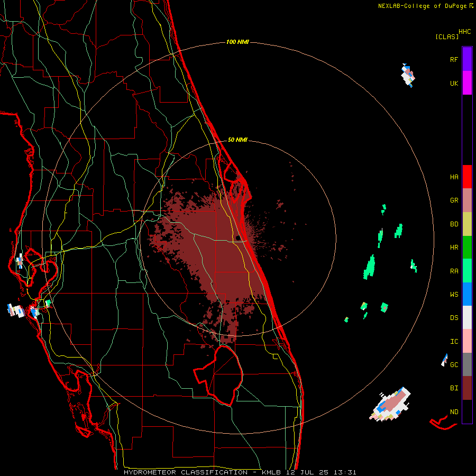Click the "UK" legend label
This screenshot has width=476, height=476.
[454, 83]
